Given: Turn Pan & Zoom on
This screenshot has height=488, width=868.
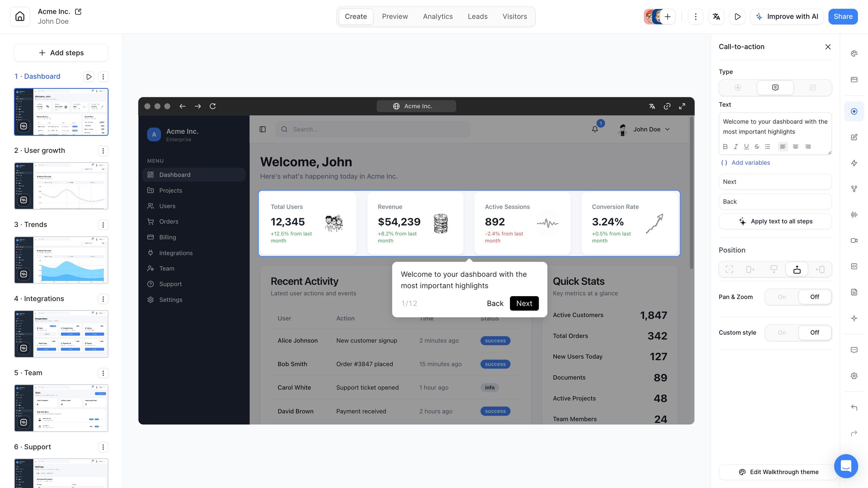Looking at the screenshot, I should [x=782, y=297].
